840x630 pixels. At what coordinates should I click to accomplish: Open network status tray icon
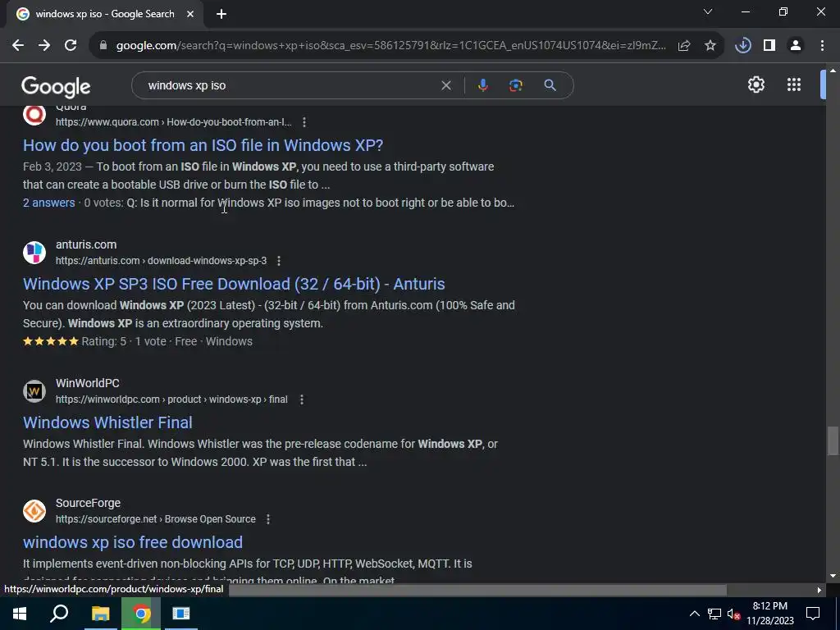coord(714,614)
